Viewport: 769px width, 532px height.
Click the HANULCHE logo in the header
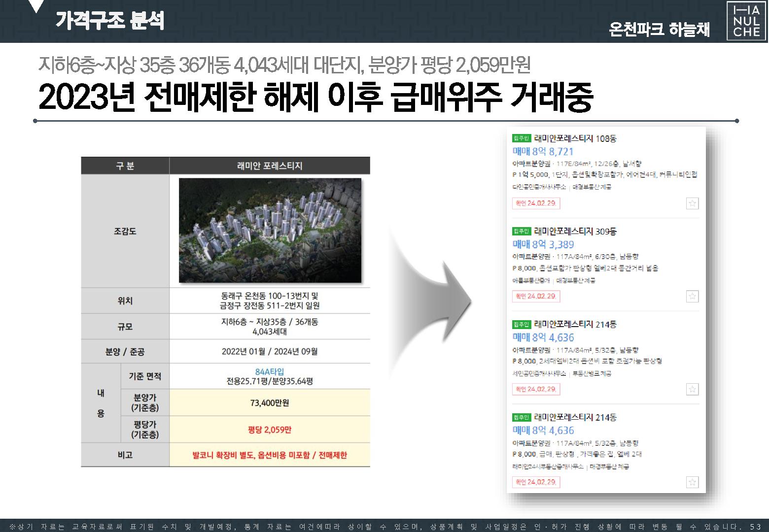[x=746, y=21]
